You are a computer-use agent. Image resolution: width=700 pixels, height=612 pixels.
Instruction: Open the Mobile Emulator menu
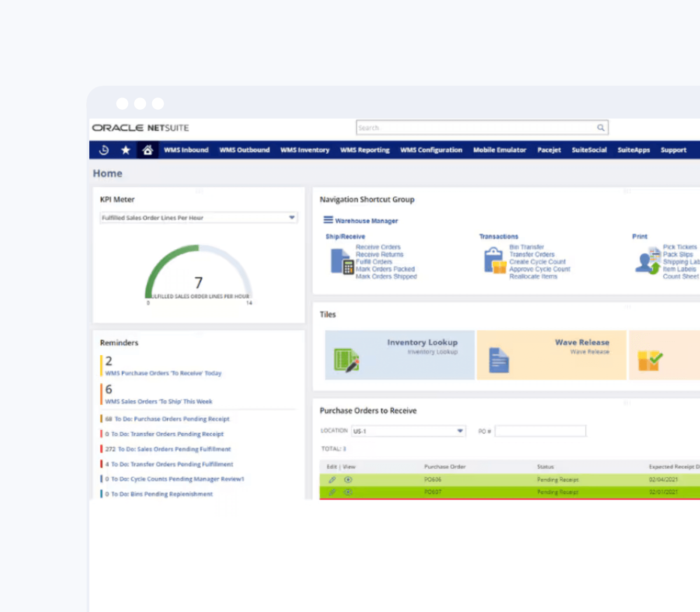point(500,150)
